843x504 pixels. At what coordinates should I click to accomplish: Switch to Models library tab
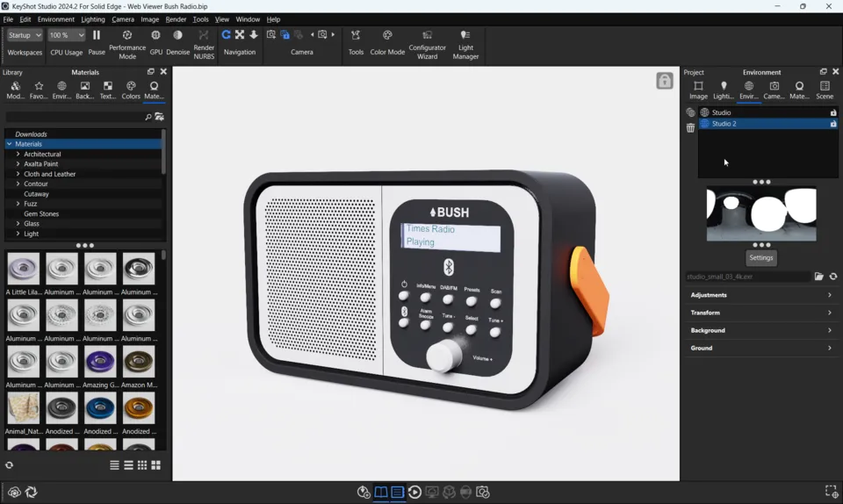click(15, 90)
